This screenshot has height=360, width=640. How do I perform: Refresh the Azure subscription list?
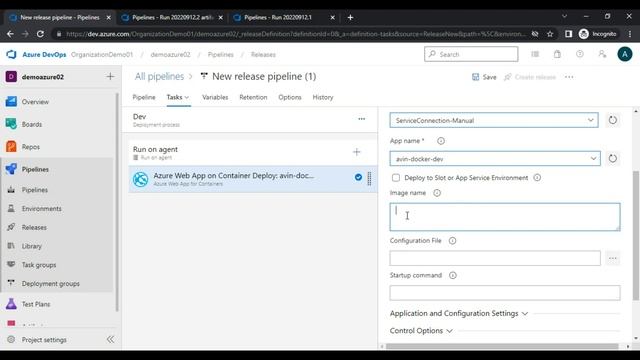pos(613,120)
